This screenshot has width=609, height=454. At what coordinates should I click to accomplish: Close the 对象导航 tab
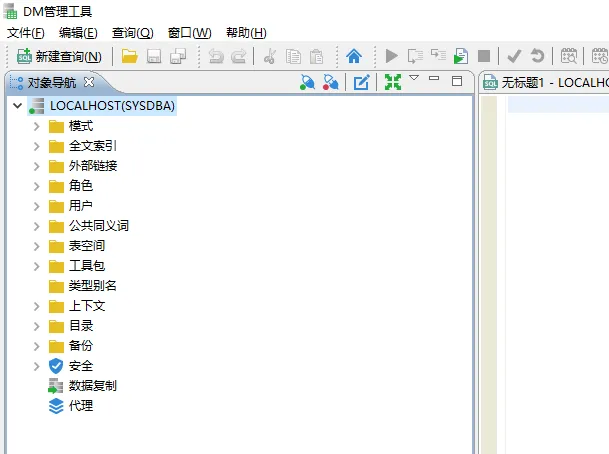pyautogui.click(x=89, y=82)
